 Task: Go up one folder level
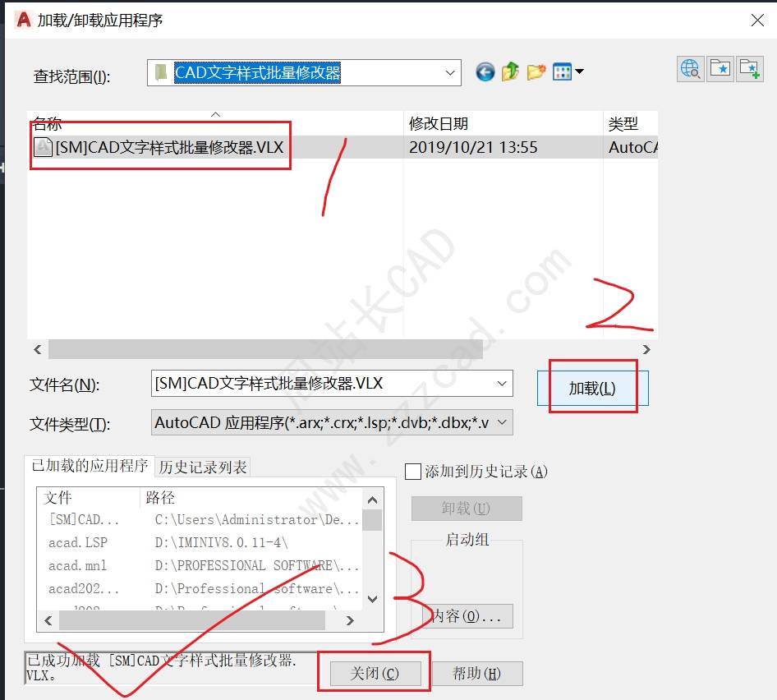pos(510,72)
